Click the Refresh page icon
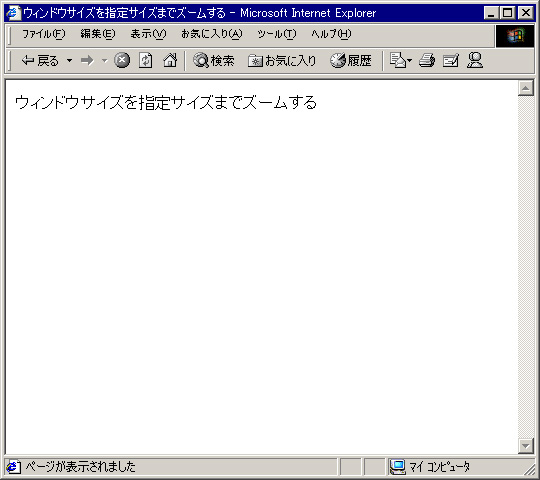The height and width of the screenshot is (480, 540). coord(146,61)
